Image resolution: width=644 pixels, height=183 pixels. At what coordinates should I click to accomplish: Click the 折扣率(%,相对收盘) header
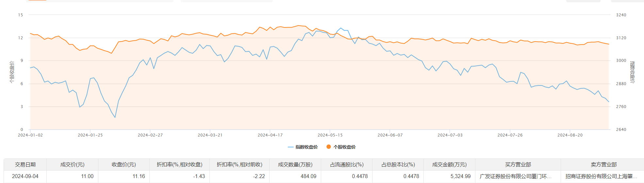tap(179, 164)
